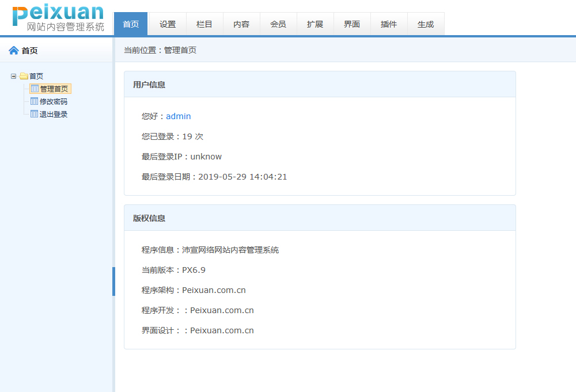Open the 栏目 tab
The height and width of the screenshot is (392, 576).
click(x=204, y=24)
